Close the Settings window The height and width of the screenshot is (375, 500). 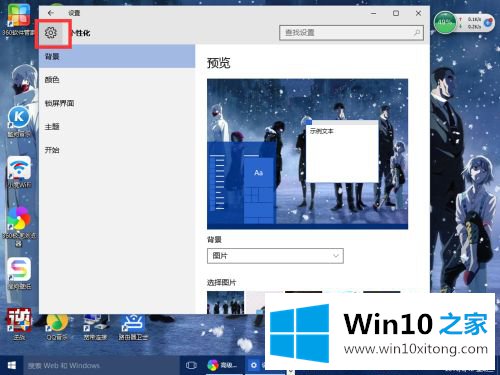(x=419, y=13)
